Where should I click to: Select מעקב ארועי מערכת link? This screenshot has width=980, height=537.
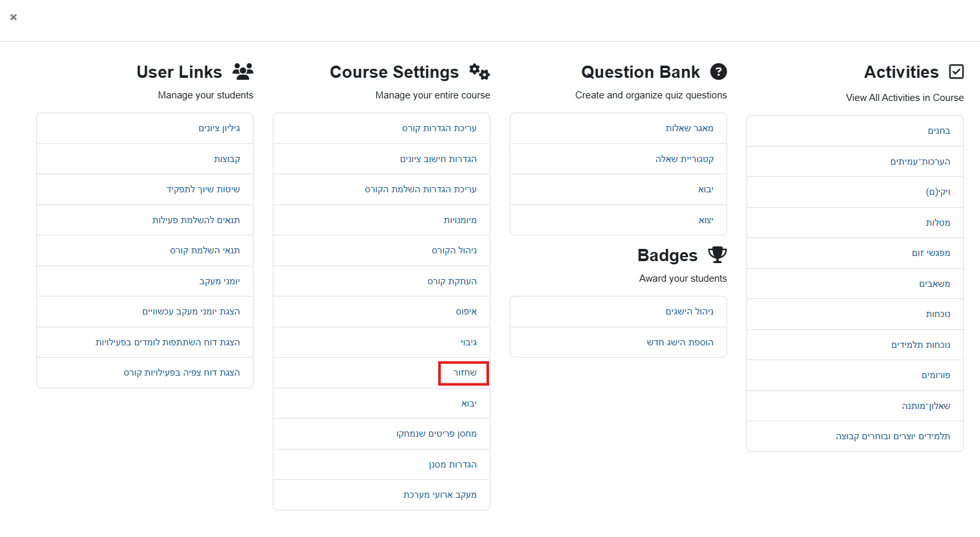coord(439,495)
